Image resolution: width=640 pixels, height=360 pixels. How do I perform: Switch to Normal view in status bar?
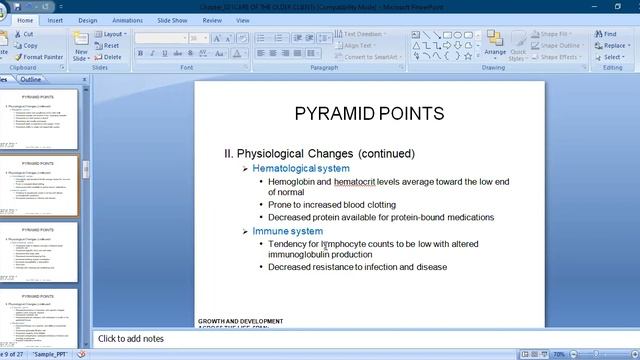coord(525,354)
